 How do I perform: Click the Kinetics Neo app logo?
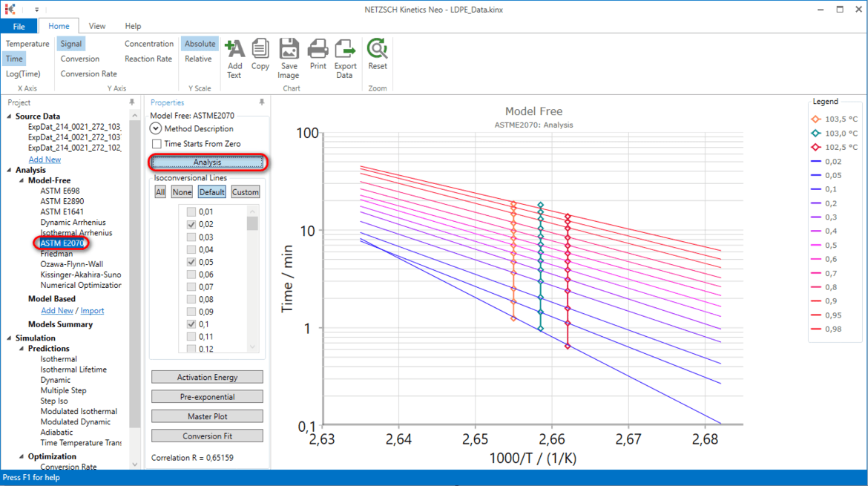click(x=10, y=10)
